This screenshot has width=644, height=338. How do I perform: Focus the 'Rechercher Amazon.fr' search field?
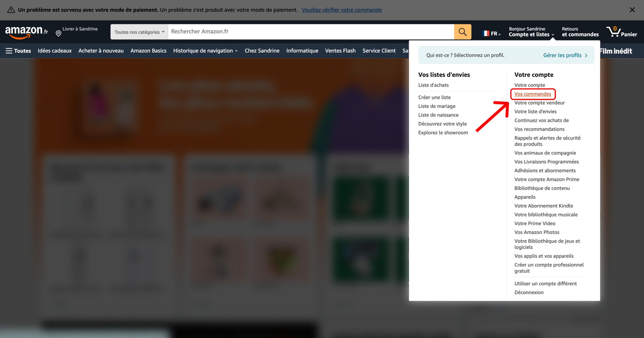click(x=311, y=32)
